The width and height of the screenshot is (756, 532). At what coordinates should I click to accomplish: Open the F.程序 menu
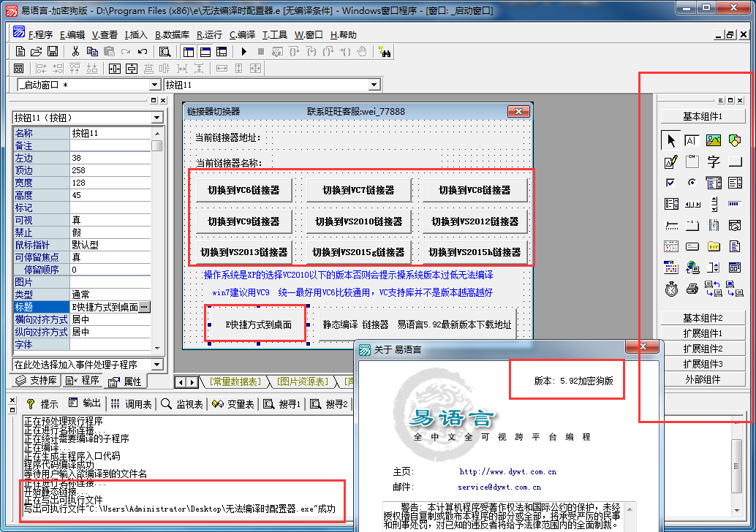[40, 34]
